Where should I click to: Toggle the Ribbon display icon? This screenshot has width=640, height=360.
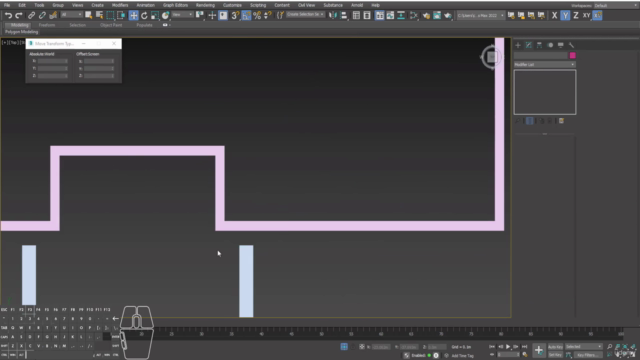pyautogui.click(x=380, y=16)
